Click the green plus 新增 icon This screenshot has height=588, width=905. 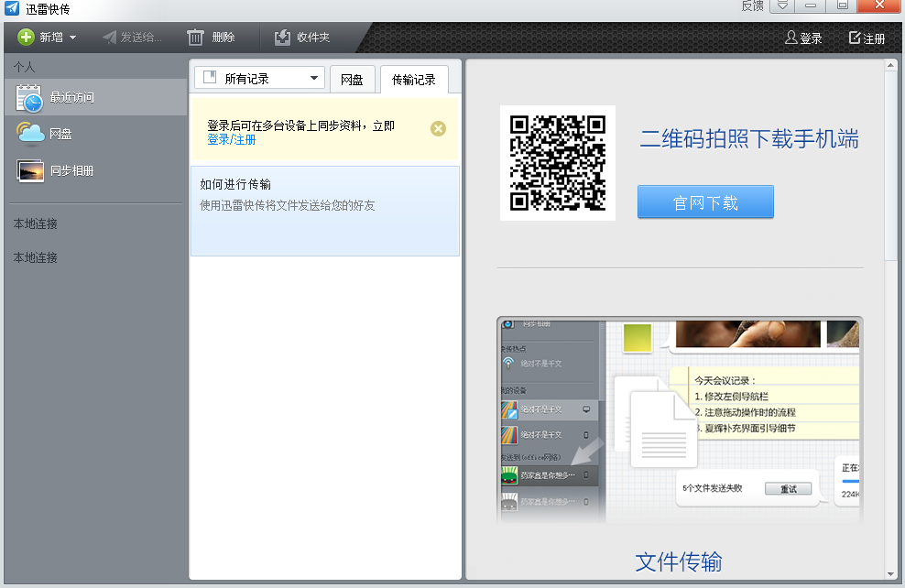click(26, 37)
